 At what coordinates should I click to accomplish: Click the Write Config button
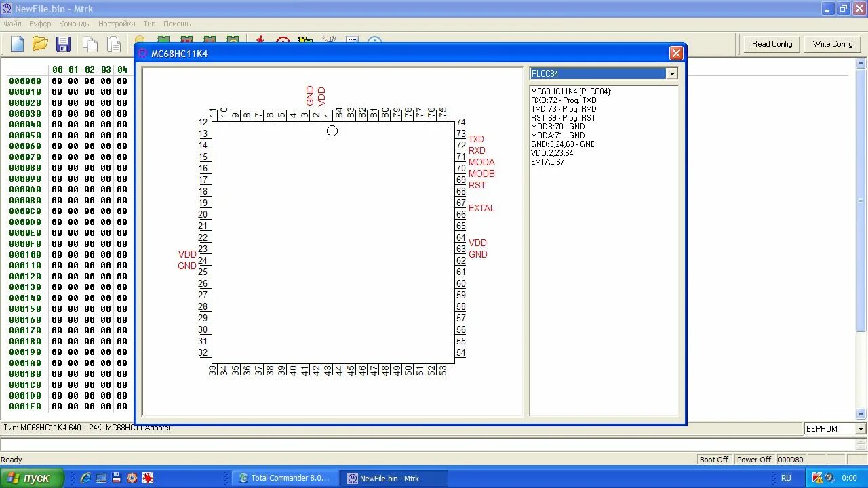[x=833, y=44]
